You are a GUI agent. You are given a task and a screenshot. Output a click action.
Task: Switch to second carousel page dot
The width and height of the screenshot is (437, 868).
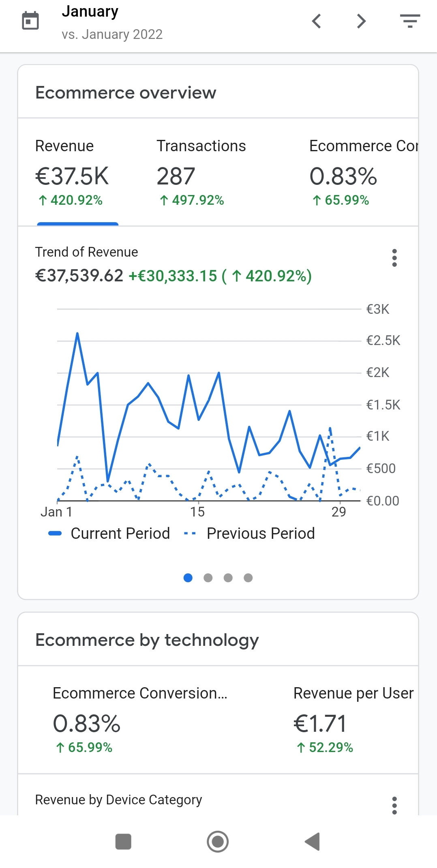(x=208, y=578)
